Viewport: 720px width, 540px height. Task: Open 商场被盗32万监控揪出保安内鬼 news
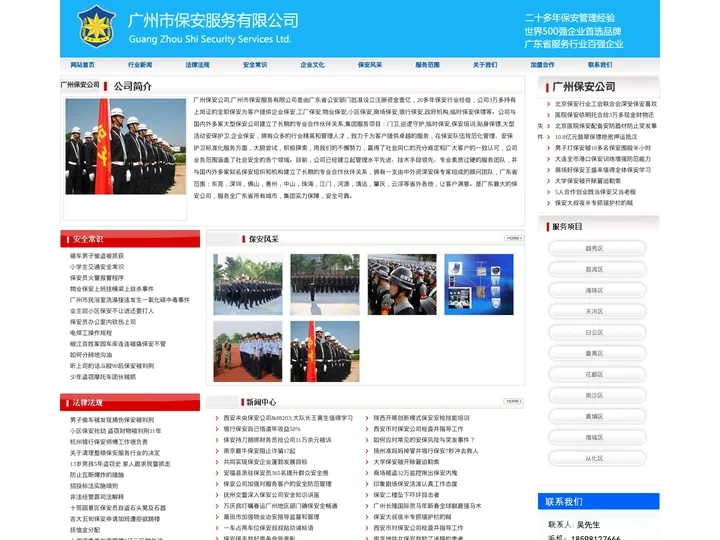pyautogui.click(x=415, y=473)
